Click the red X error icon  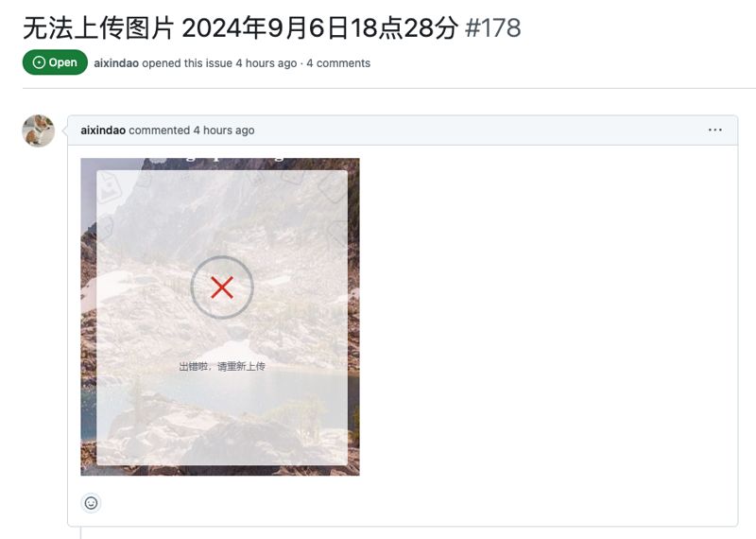point(222,287)
